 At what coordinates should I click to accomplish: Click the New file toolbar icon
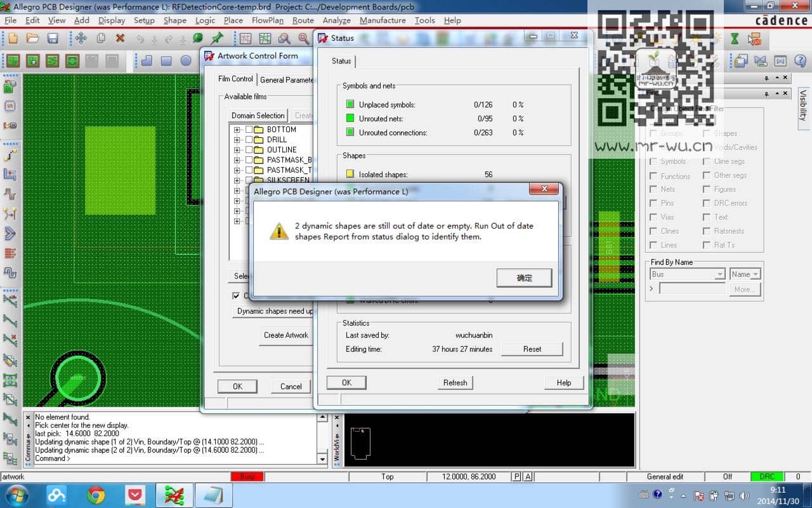click(x=13, y=38)
